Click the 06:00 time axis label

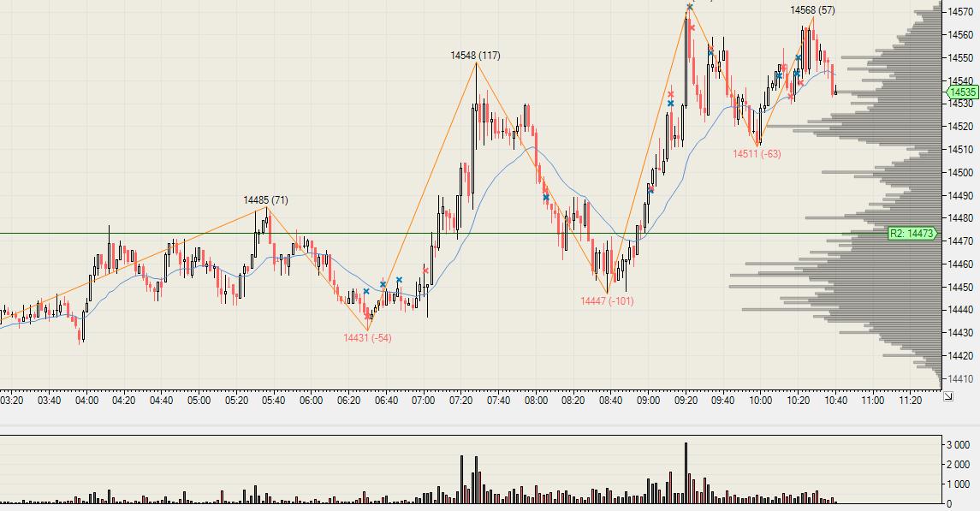pyautogui.click(x=311, y=401)
